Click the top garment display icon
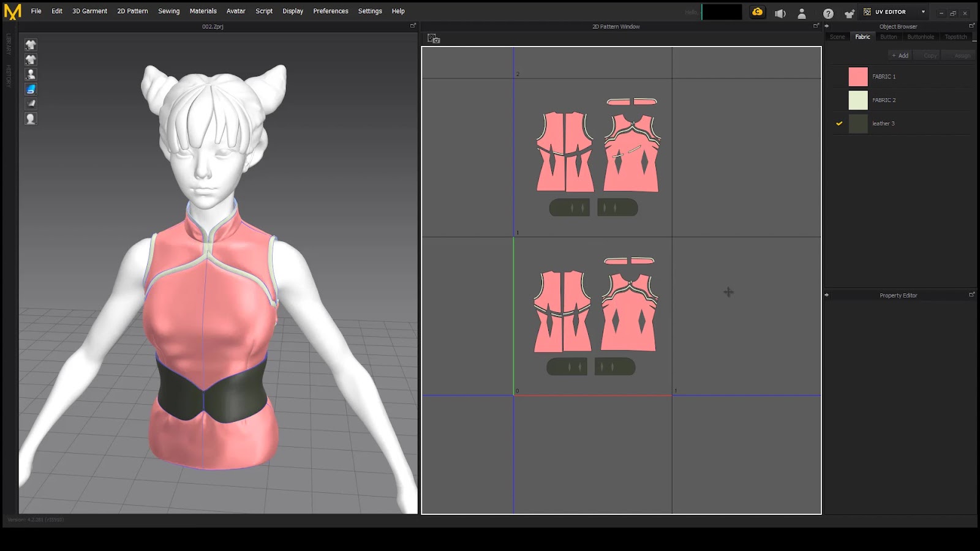Viewport: 980px width, 551px height. tap(31, 45)
